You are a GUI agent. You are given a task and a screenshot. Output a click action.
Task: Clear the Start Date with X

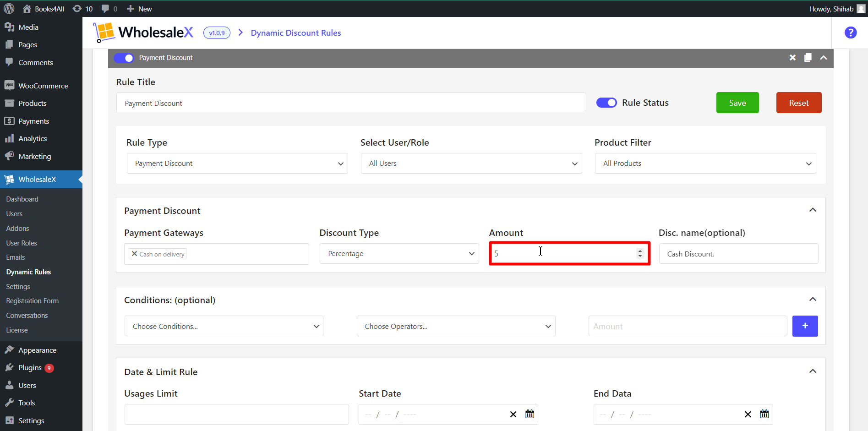point(513,414)
